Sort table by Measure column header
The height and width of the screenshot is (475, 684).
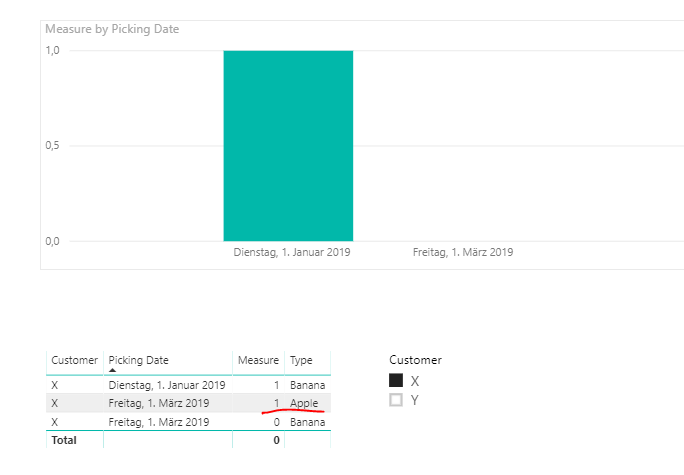coord(258,360)
